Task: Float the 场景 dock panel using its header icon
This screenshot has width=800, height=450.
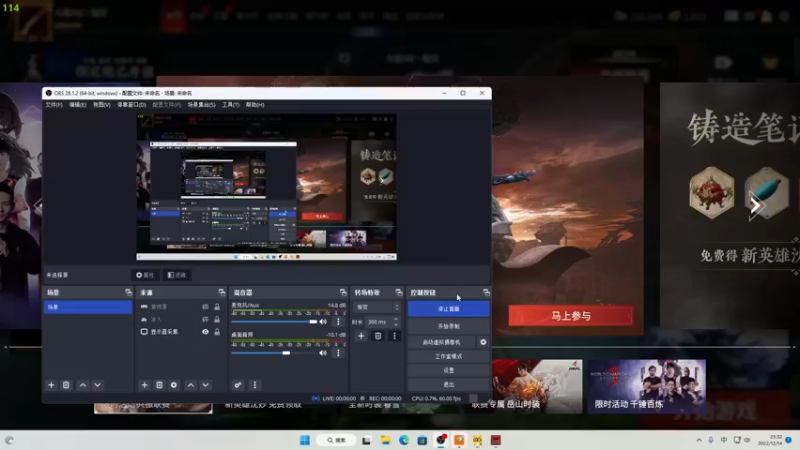Action: coord(128,292)
